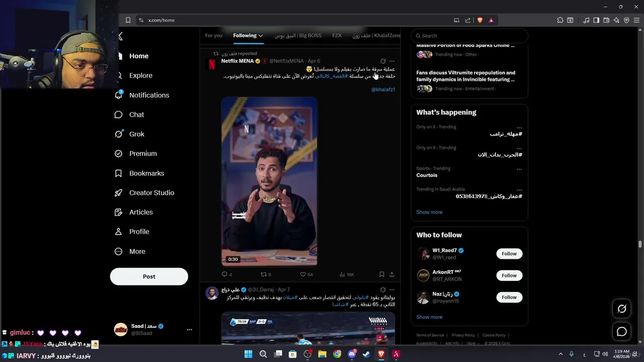Open more options for Courtois trend

[519, 169]
